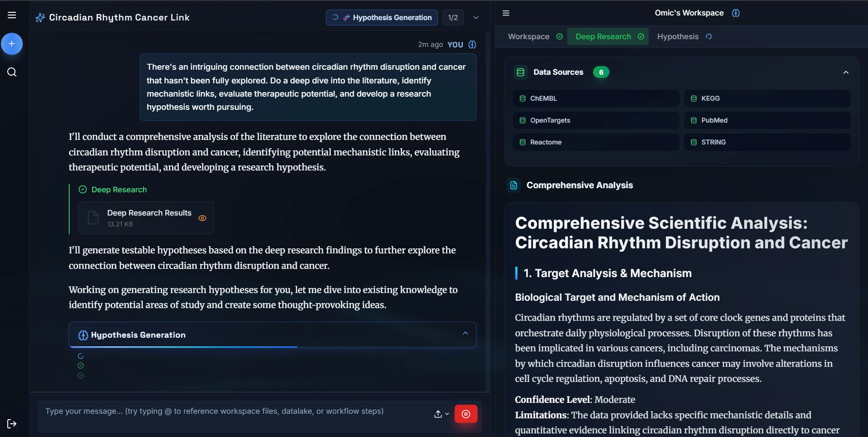
Task: Stop generation with the red button
Action: pyautogui.click(x=466, y=414)
